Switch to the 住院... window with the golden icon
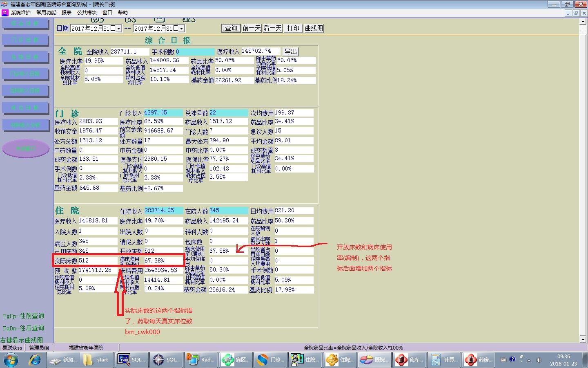 pos(339,360)
